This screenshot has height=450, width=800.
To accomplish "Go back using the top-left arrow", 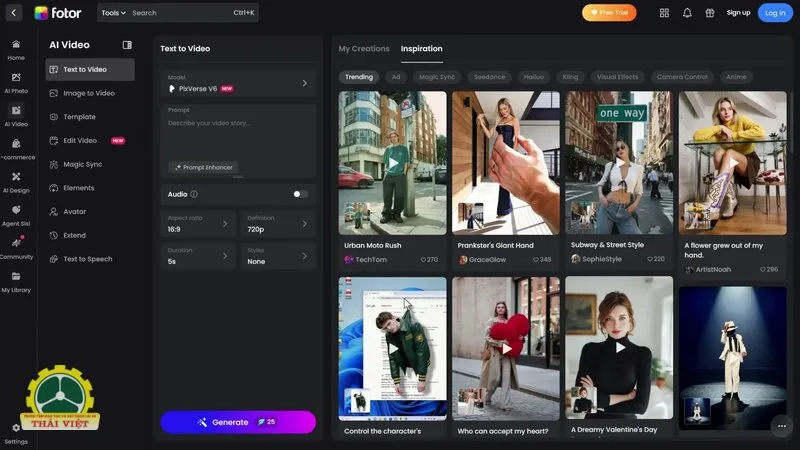I will (x=14, y=13).
